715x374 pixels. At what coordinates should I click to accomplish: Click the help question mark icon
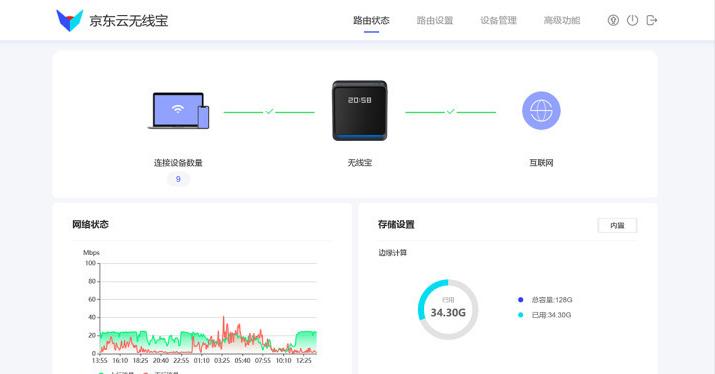(x=613, y=20)
